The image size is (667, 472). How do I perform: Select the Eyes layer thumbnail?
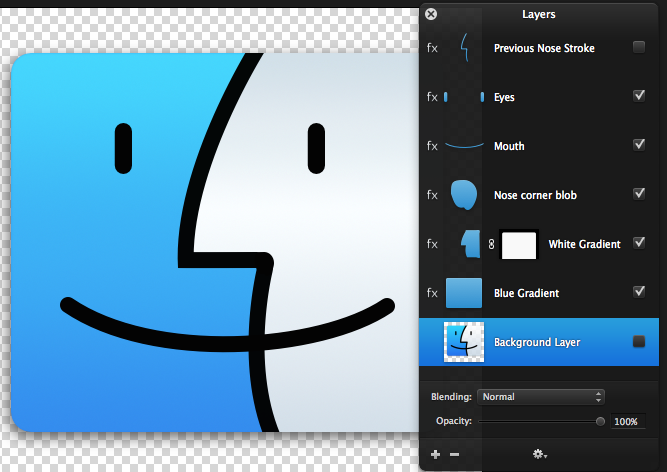coord(464,97)
